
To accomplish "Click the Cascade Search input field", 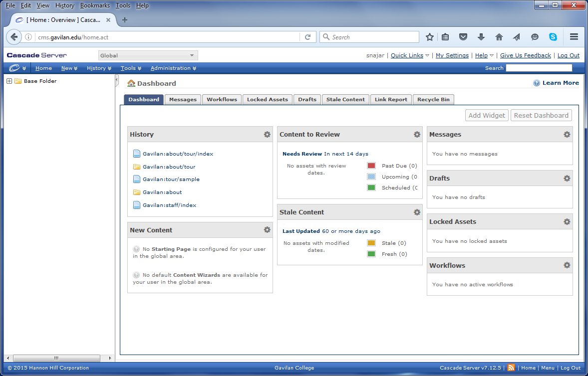I will click(539, 68).
